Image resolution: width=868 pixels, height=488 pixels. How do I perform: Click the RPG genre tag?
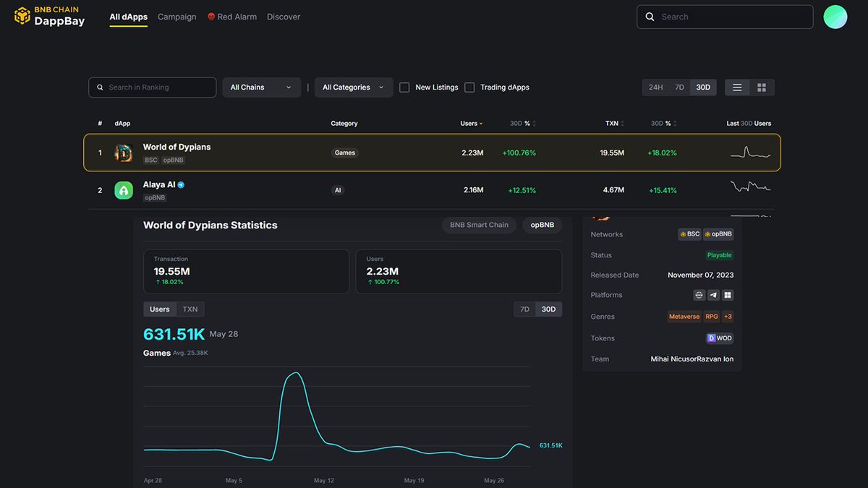(712, 317)
